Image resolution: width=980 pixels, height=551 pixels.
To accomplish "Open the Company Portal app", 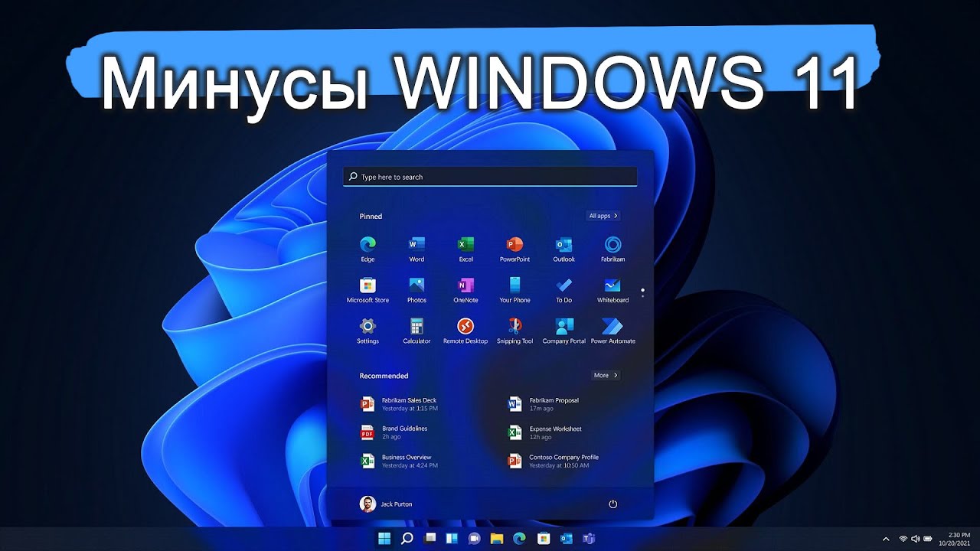I will click(563, 331).
